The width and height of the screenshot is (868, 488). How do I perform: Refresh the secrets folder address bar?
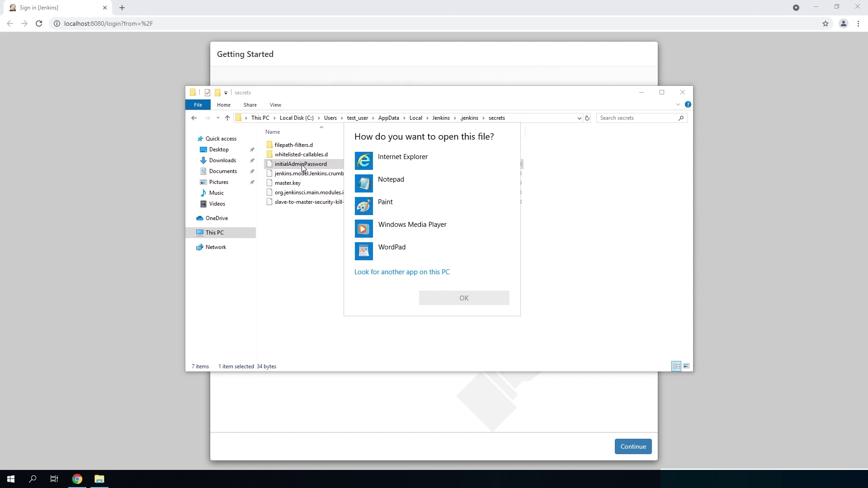[587, 118]
